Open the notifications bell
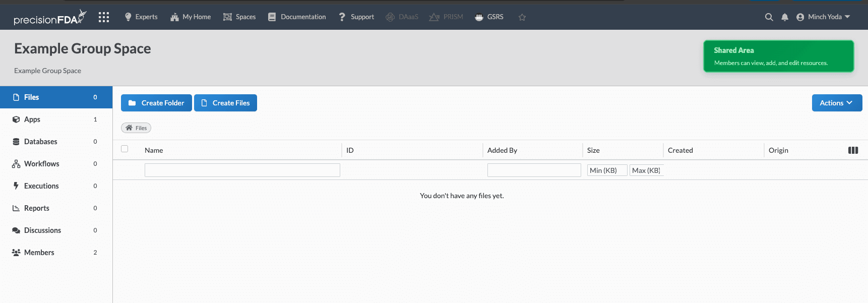The image size is (868, 303). pos(785,17)
